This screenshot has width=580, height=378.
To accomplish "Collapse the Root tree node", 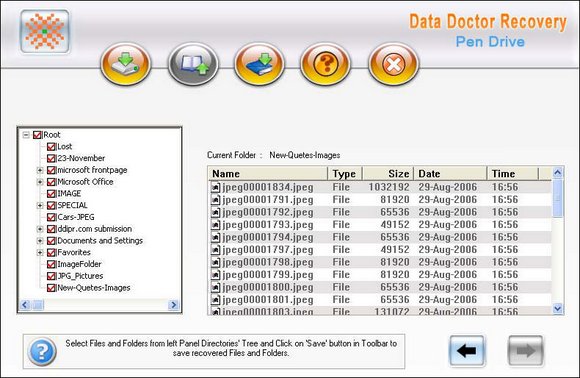I will tap(26, 135).
